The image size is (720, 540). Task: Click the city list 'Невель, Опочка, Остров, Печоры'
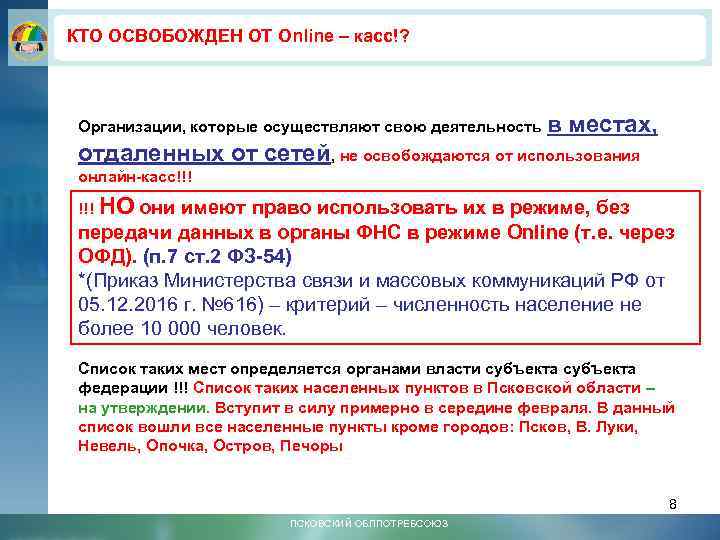(210, 445)
